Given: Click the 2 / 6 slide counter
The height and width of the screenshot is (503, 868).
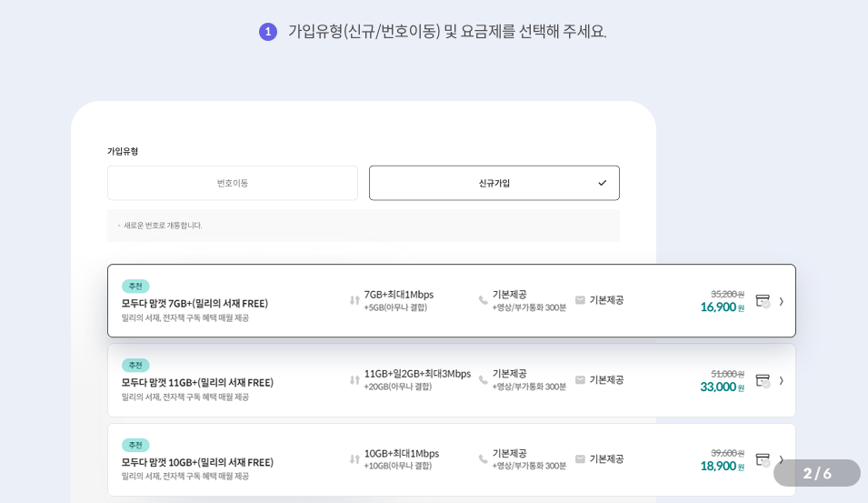Looking at the screenshot, I should (817, 473).
